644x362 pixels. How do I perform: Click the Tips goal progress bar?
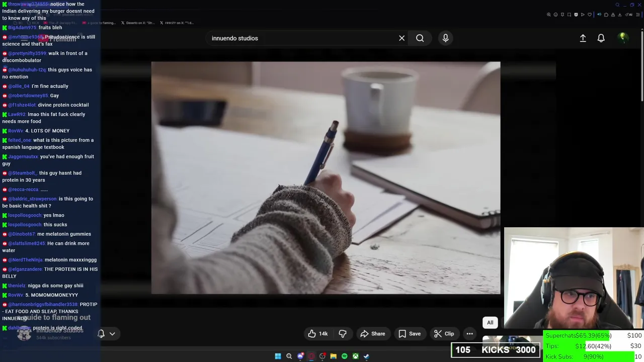594,346
